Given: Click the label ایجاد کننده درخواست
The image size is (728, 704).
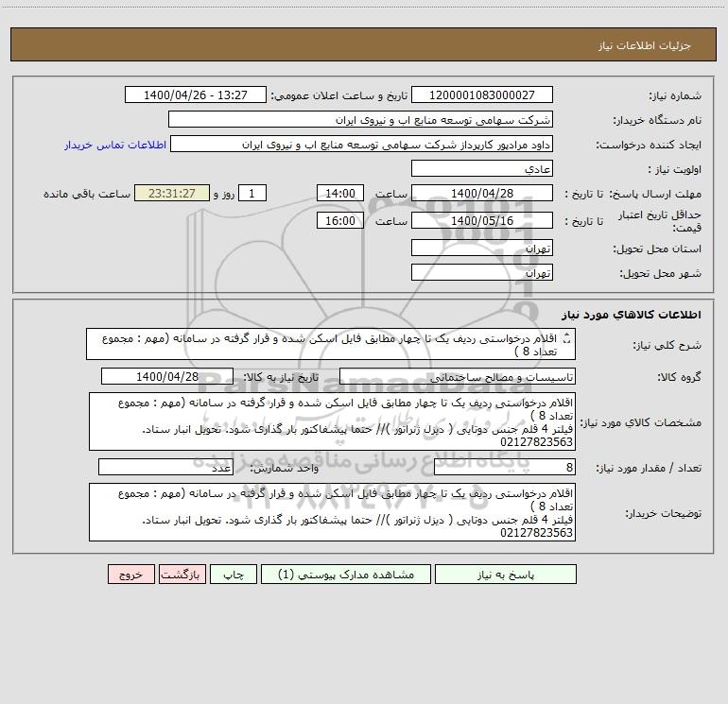Looking at the screenshot, I should click(649, 145).
